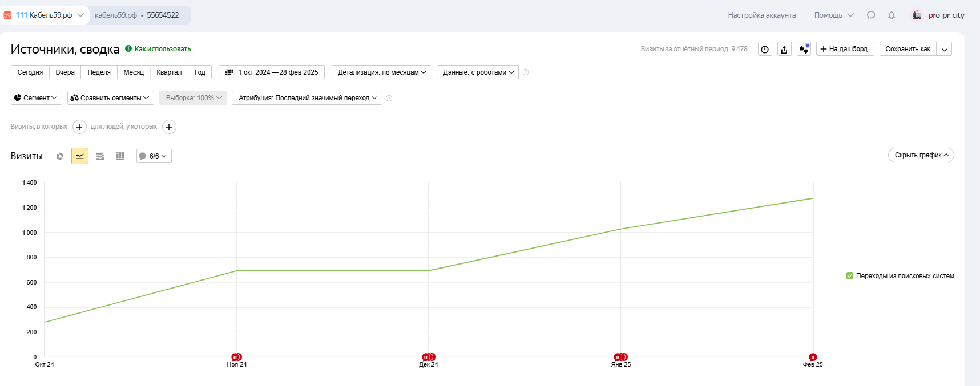This screenshot has width=980, height=386.
Task: Expand the 'Данные: с роботами' dropdown
Action: (478, 72)
